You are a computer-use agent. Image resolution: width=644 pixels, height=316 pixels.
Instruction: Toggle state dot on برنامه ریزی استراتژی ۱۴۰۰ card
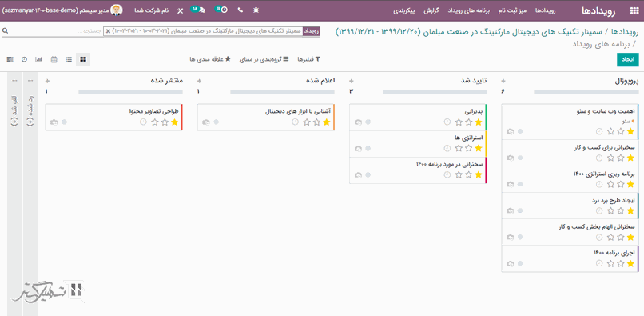(x=520, y=184)
